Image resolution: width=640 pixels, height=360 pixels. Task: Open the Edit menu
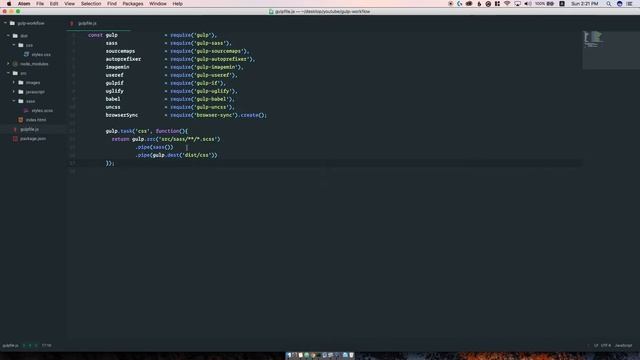pos(54,4)
